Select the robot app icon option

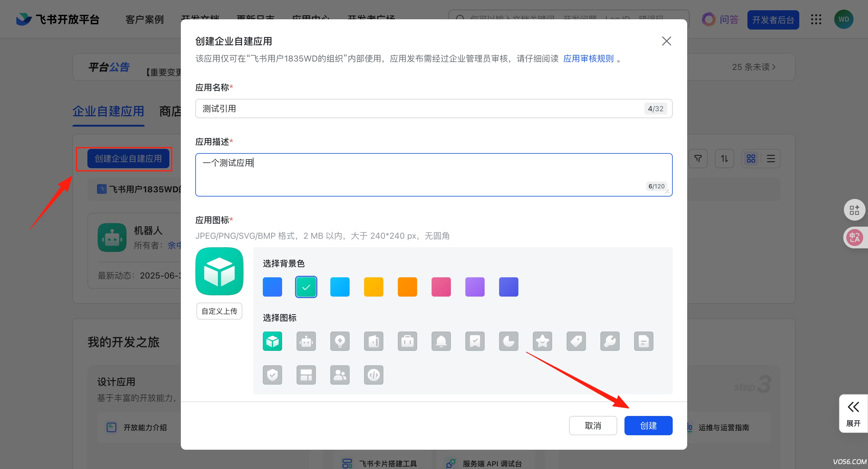click(x=306, y=341)
